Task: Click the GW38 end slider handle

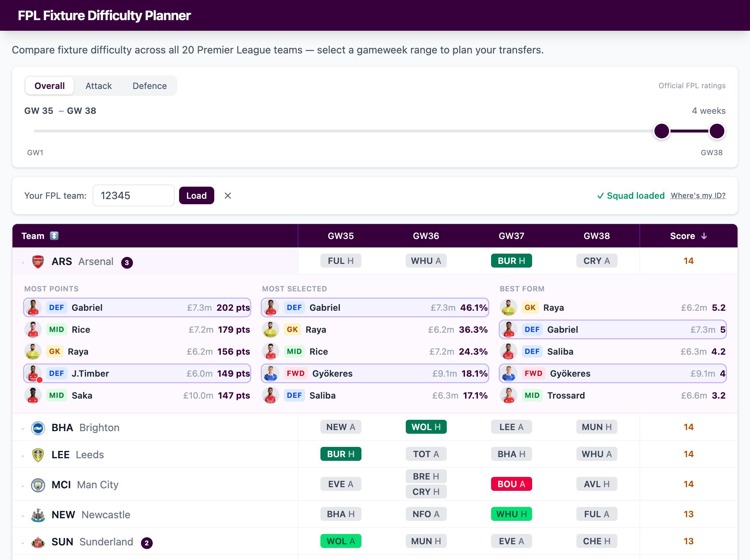Action: click(717, 131)
